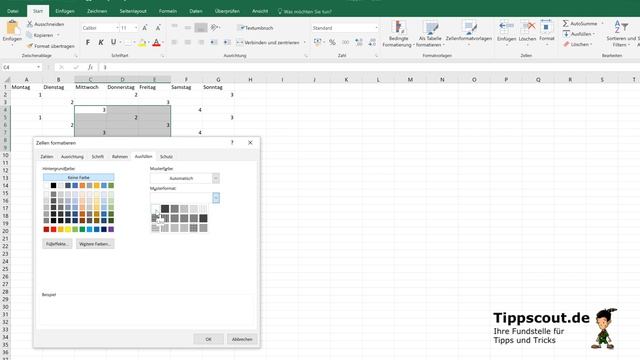Click the increase font size icon
The height and width of the screenshot is (360, 640).
(145, 28)
